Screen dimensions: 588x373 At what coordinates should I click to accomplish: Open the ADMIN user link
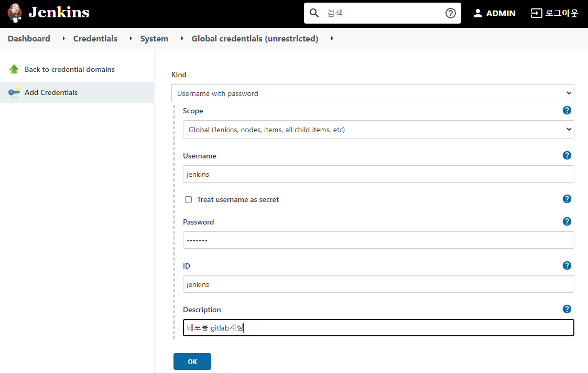(x=494, y=13)
